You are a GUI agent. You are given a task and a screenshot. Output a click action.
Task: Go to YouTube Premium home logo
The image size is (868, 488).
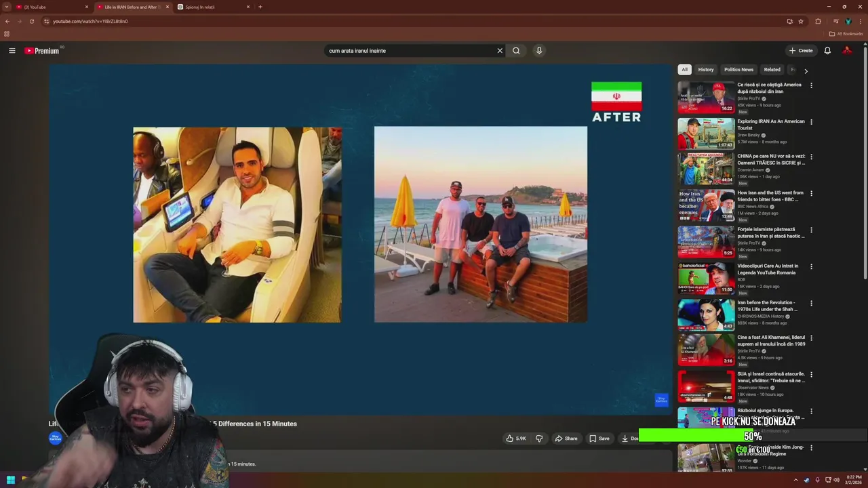click(42, 51)
